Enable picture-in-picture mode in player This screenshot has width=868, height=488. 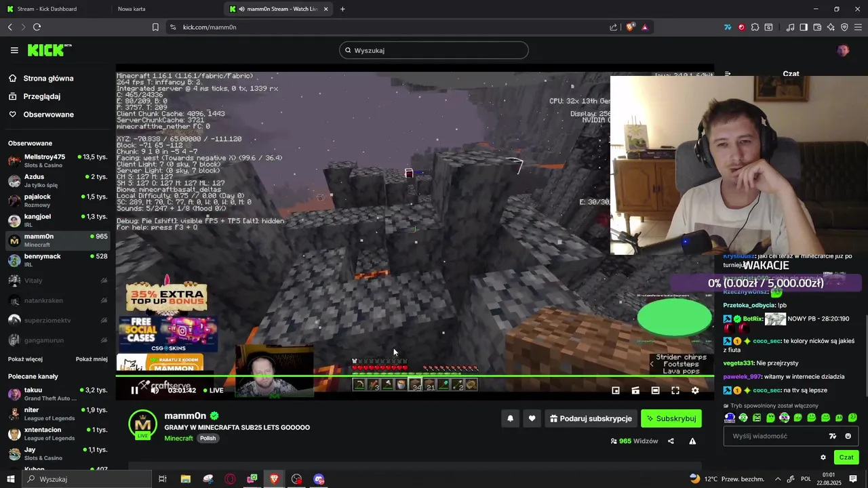[x=616, y=390]
